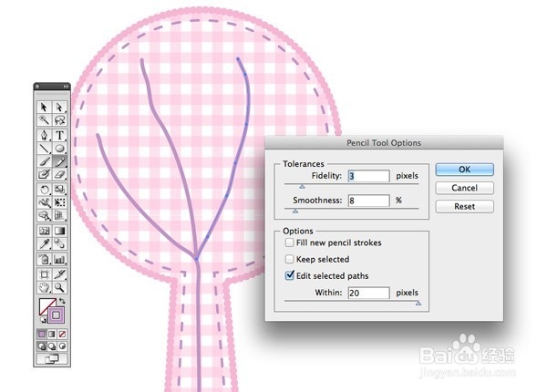Select the Hand tool
The height and width of the screenshot is (392, 547).
(x=45, y=287)
